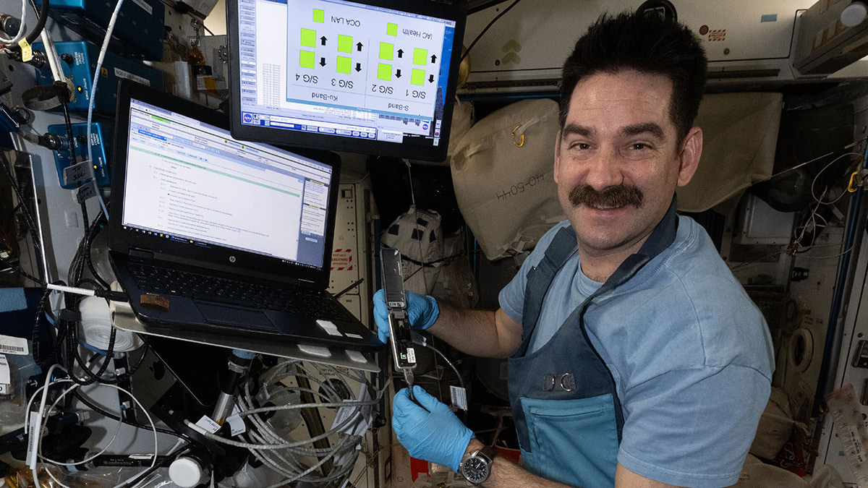Viewport: 868px width, 488px height.
Task: Click the "IAC Health" label on the monitor
Action: pyautogui.click(x=417, y=34)
